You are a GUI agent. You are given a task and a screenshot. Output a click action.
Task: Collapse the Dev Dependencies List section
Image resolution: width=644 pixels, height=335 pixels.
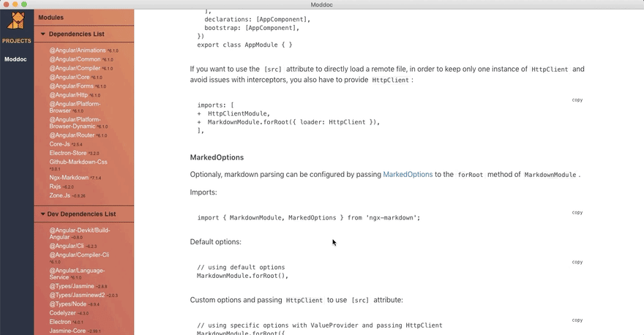78,214
